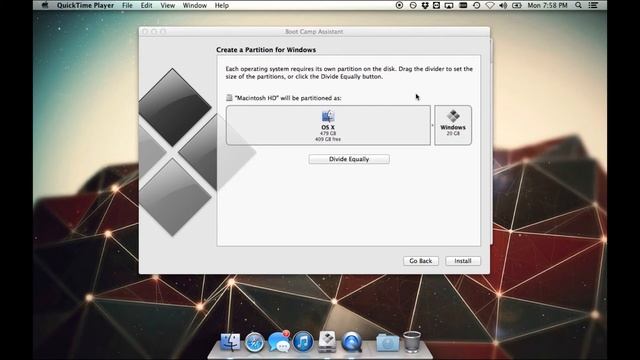Screen dimensions: 640x360
Task: Click the '409 GB free' label
Action: tap(328, 139)
